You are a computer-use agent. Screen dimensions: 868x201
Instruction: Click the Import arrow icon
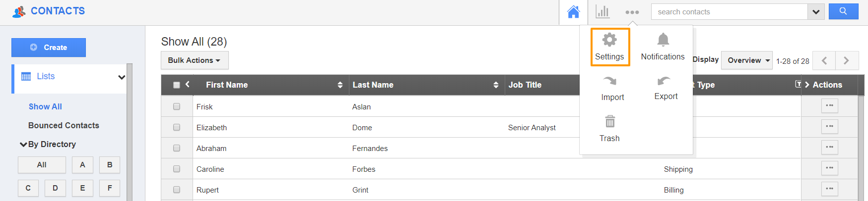click(610, 81)
